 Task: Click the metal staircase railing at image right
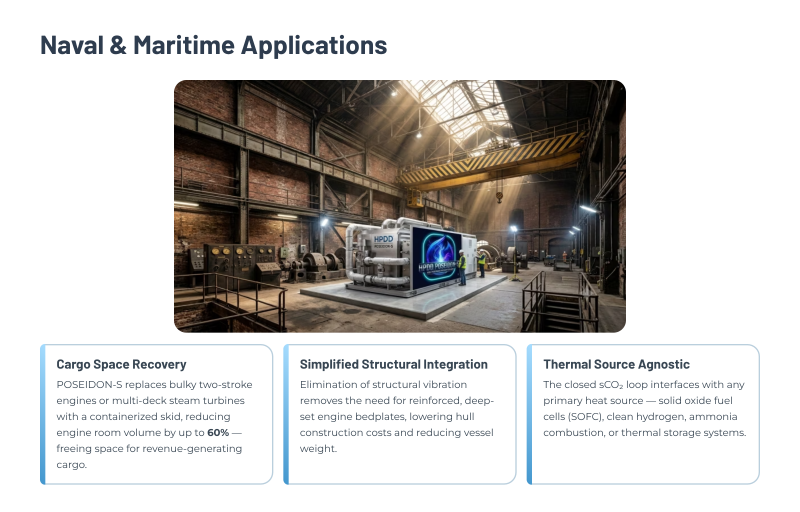(560, 301)
